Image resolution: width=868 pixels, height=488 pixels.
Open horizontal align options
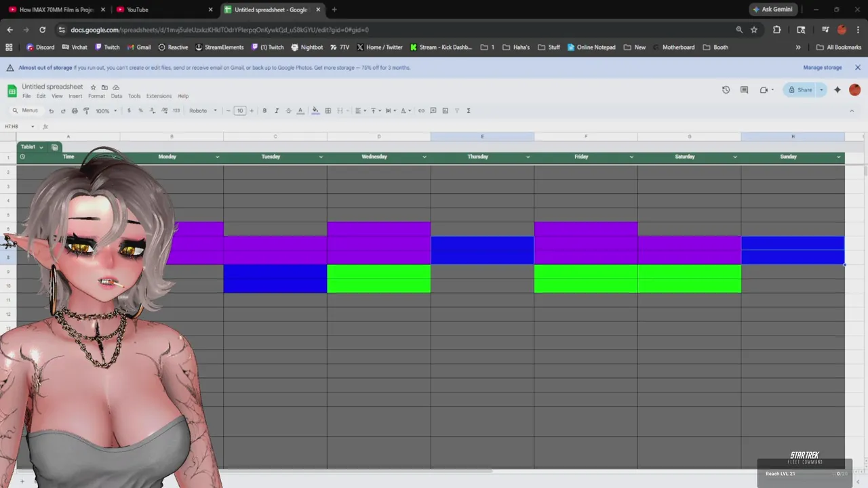tap(359, 110)
